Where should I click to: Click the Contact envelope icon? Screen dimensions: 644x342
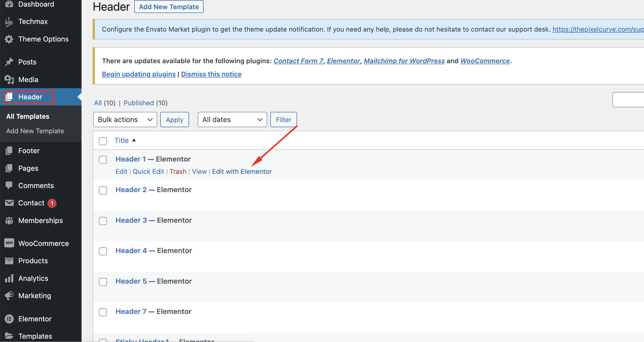[x=9, y=203]
